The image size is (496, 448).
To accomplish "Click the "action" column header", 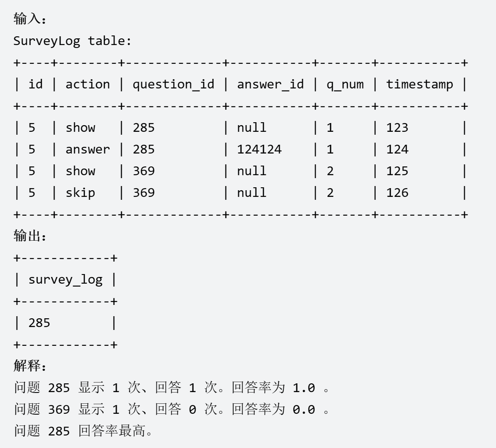I will coord(88,84).
